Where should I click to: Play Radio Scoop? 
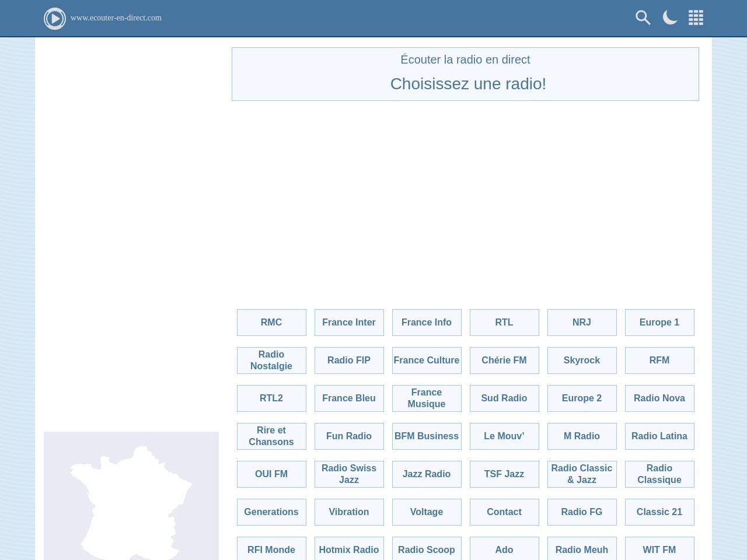click(427, 549)
